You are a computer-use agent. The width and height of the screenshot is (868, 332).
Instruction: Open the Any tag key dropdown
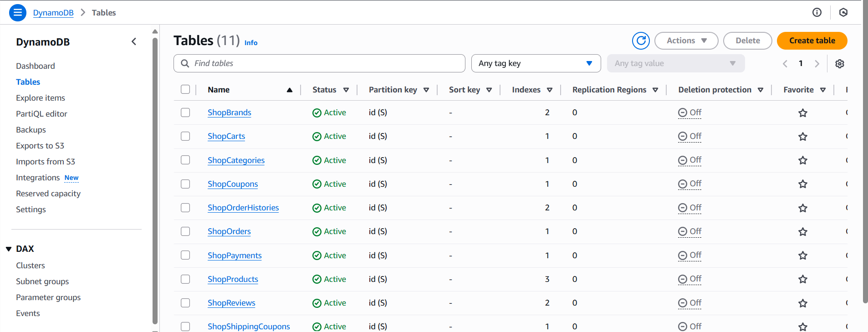pyautogui.click(x=536, y=63)
